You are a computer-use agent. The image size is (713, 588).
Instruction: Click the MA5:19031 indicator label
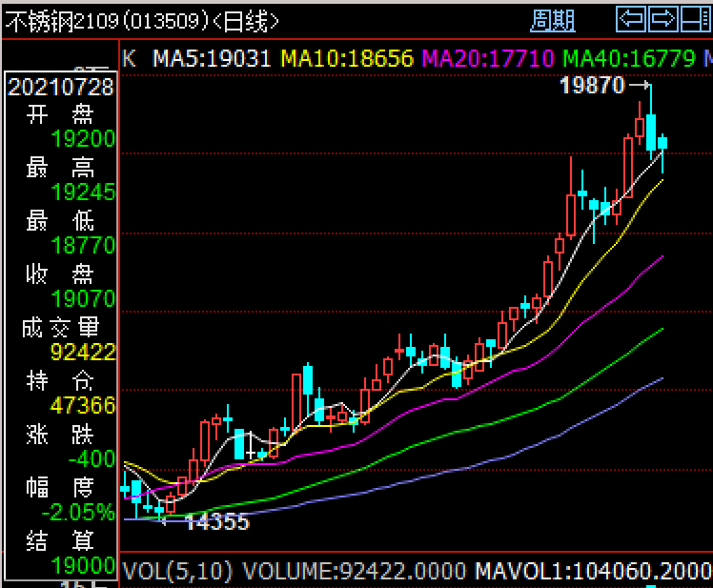click(212, 59)
